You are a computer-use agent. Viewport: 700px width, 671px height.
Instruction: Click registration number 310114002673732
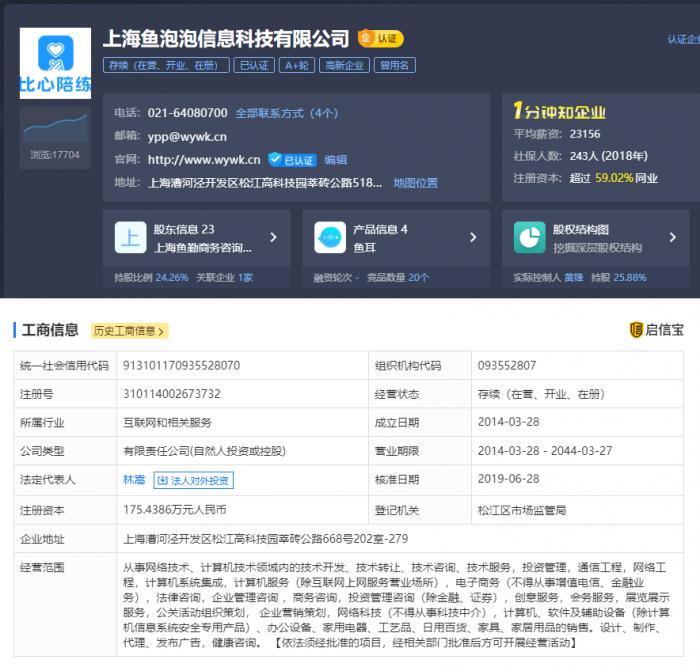pos(172,394)
